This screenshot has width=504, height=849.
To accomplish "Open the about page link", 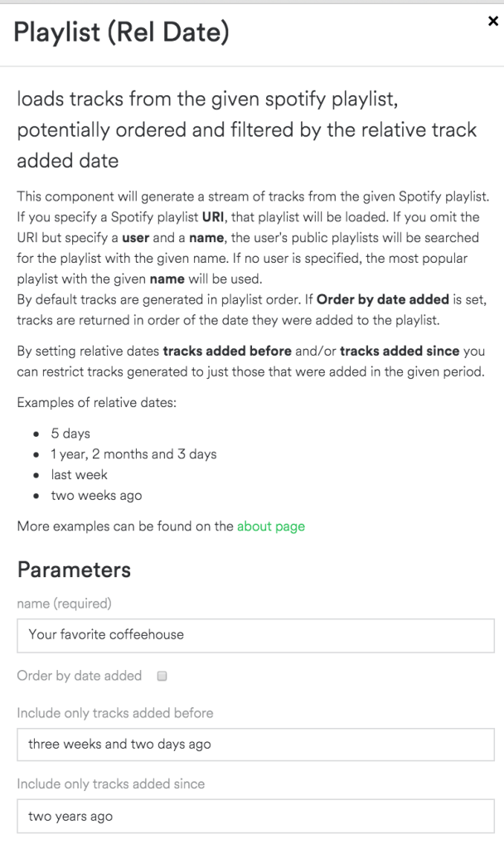I will [x=270, y=526].
